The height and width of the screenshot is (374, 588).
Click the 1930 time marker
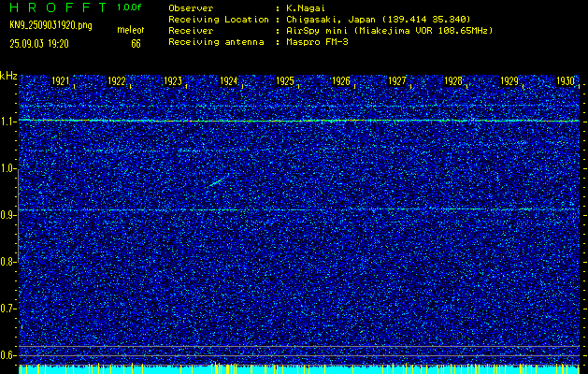[x=566, y=81]
